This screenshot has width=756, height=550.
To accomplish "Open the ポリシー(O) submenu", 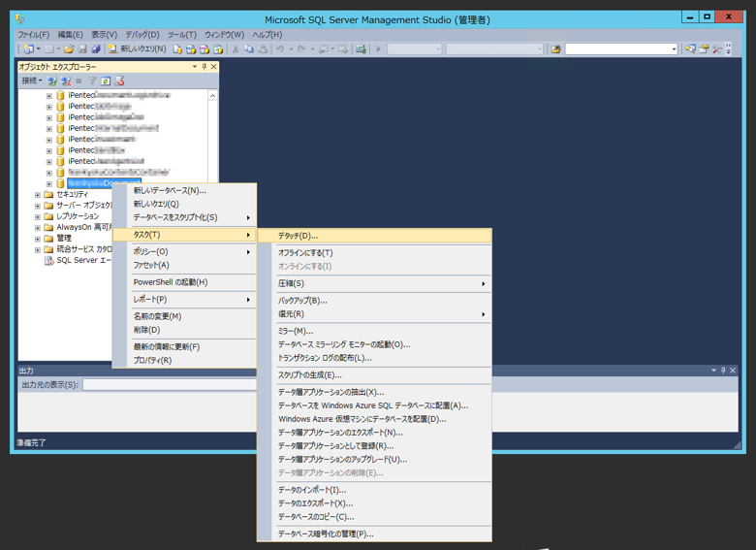I will click(x=184, y=252).
